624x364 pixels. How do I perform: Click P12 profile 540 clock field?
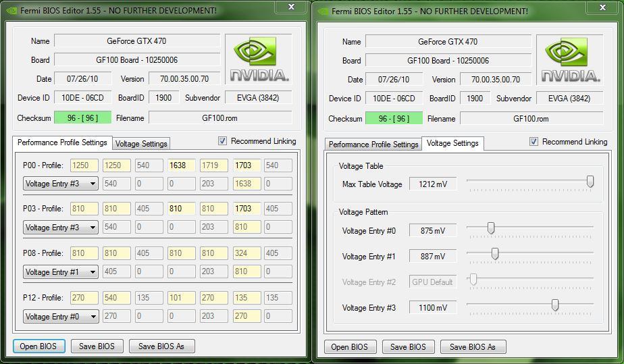117,298
